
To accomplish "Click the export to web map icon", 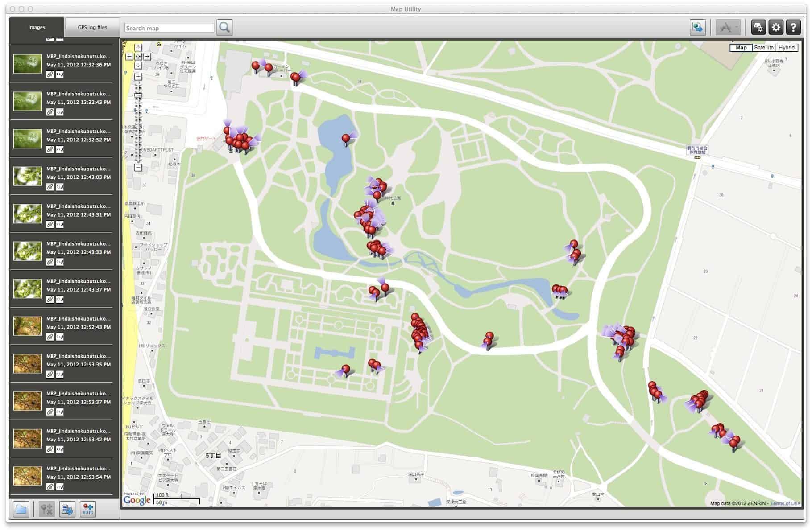I will (x=698, y=27).
